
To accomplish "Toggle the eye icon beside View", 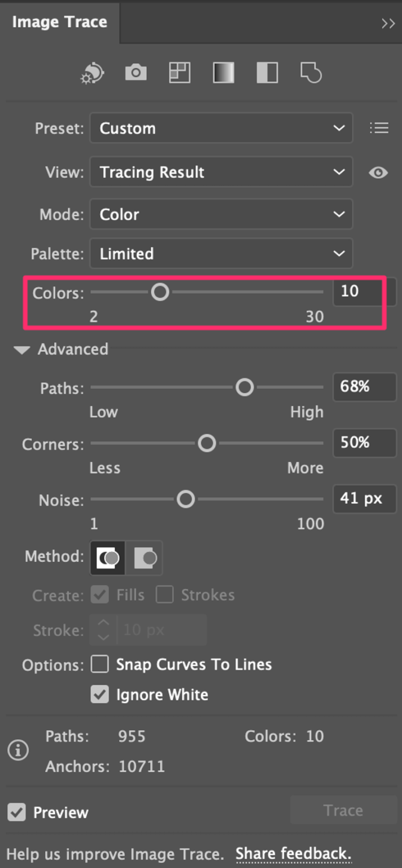I will pos(378,173).
